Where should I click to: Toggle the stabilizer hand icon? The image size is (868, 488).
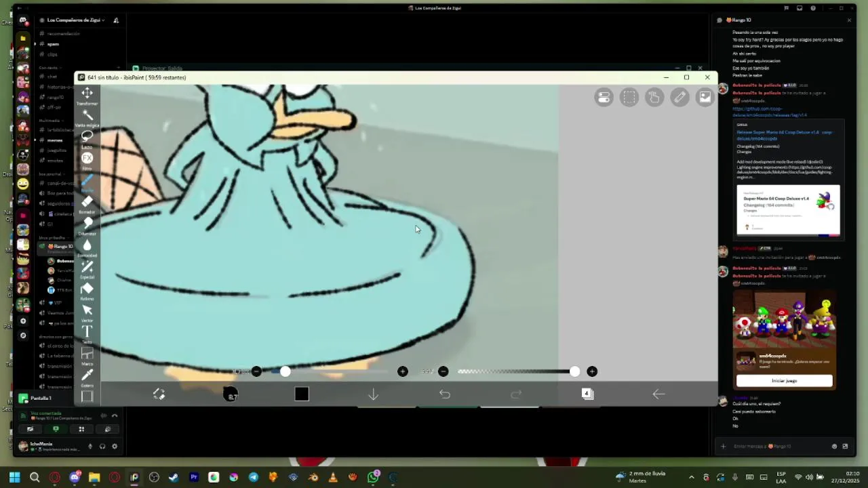(654, 98)
